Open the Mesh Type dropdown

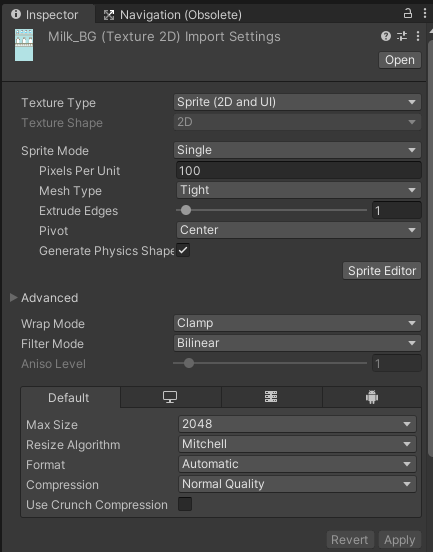[x=299, y=190]
